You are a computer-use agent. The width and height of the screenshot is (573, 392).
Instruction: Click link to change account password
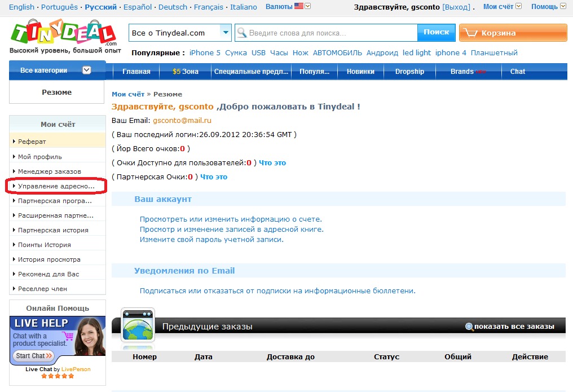pyautogui.click(x=211, y=239)
